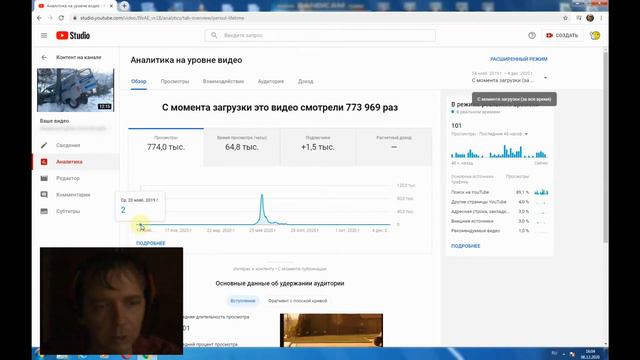Focus the Studio search field

tap(320, 36)
